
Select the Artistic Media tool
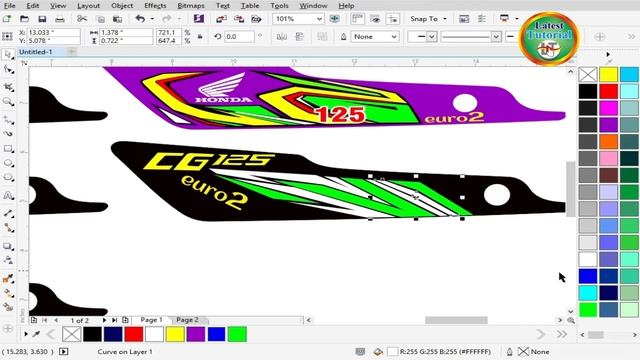click(8, 133)
